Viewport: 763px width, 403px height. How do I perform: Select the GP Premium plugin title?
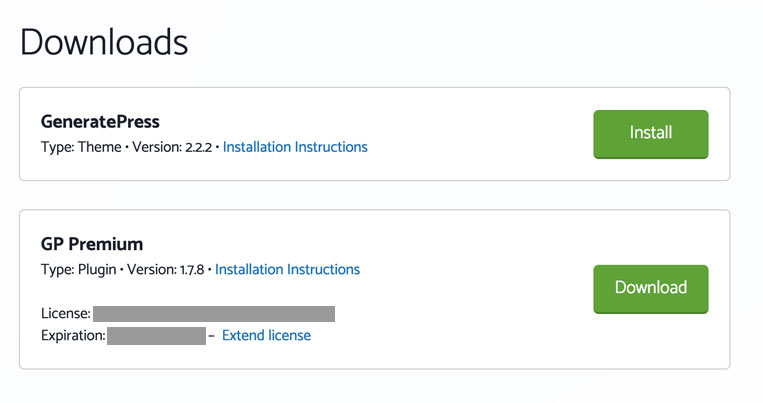(x=92, y=244)
